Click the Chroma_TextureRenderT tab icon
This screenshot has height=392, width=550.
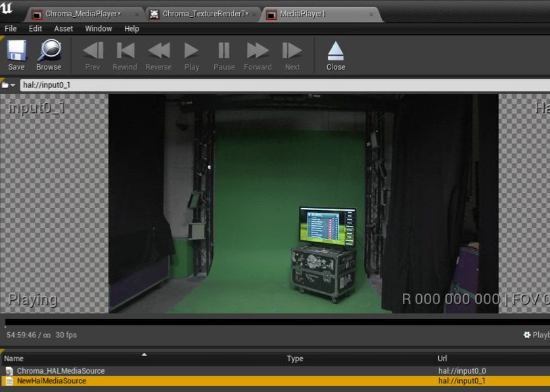click(154, 14)
